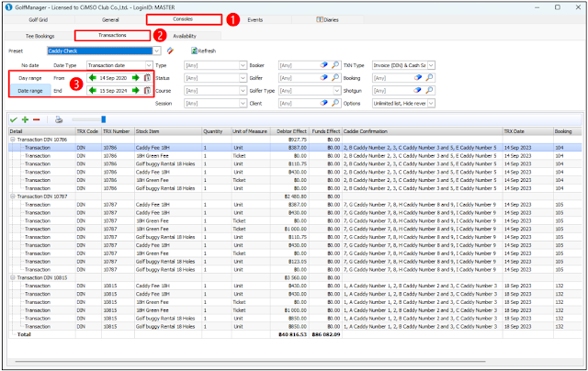Open the Options dropdown
Screen dimensions: 588x371
pyautogui.click(x=431, y=104)
